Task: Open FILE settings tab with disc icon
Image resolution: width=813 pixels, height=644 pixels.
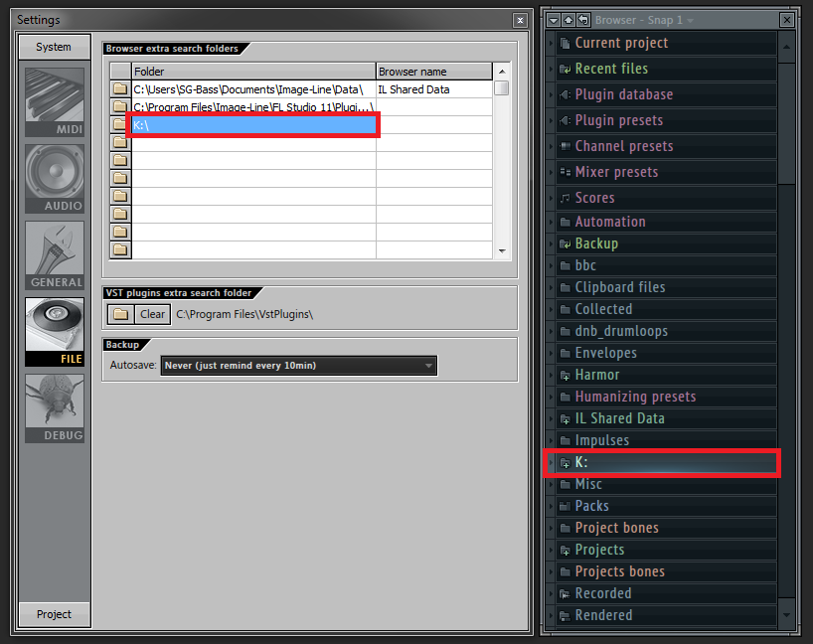Action: [x=55, y=332]
